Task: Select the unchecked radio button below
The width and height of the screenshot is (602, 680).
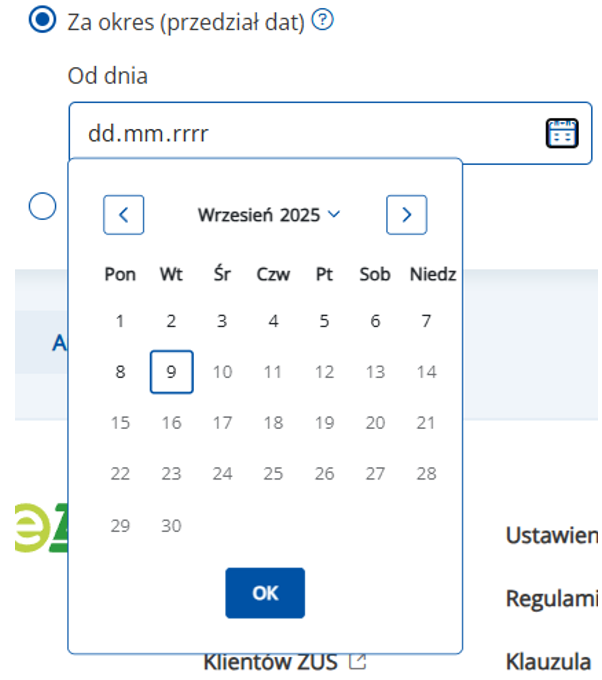Action: [42, 206]
